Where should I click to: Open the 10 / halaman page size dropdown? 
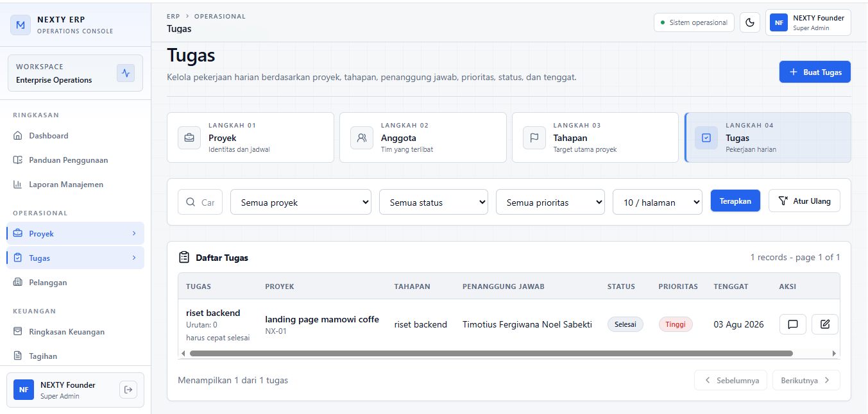658,202
